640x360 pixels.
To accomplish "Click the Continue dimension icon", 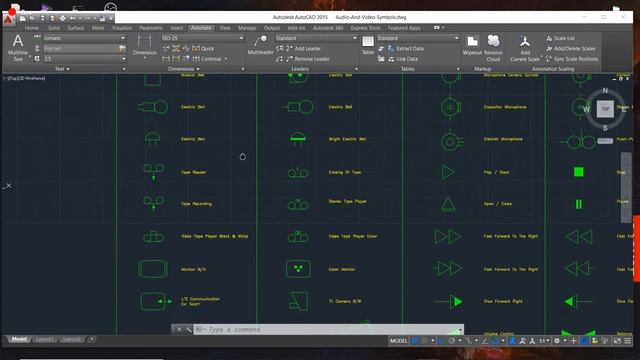I will [196, 59].
